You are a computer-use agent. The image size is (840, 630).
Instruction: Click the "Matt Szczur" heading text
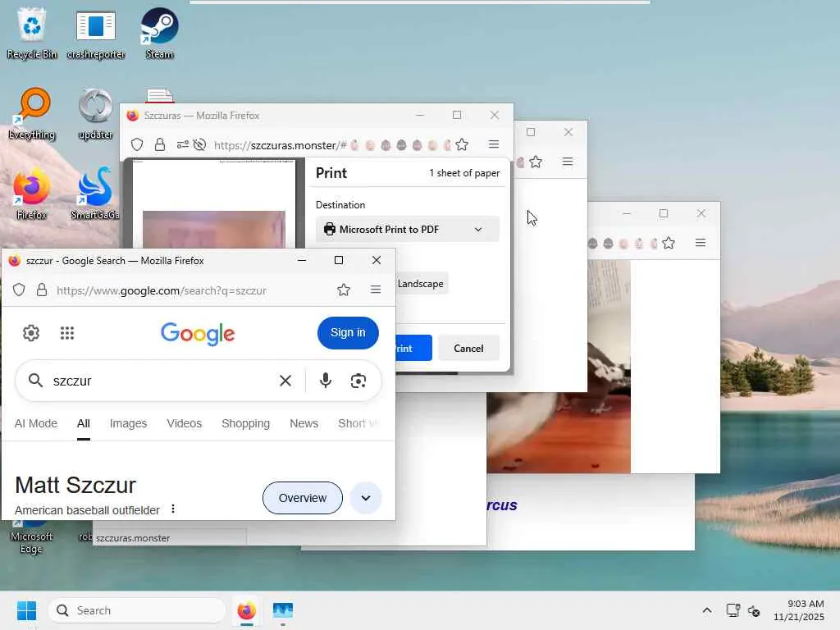tap(75, 485)
